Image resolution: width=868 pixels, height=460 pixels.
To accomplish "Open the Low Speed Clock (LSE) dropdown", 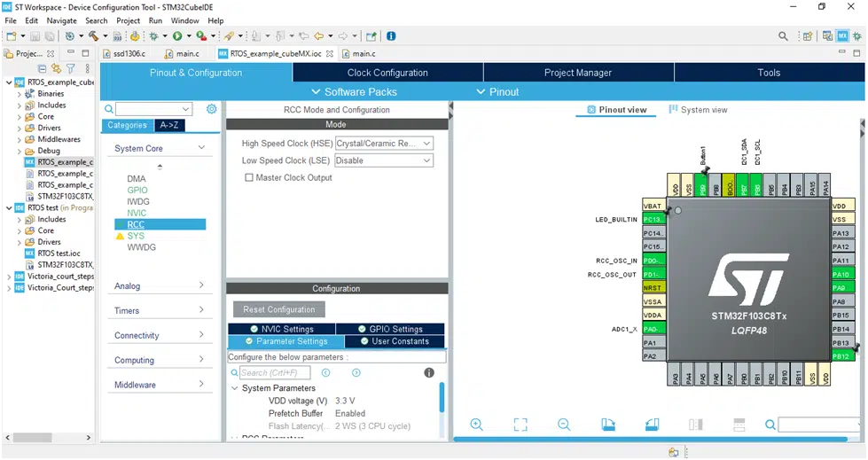I will click(384, 160).
